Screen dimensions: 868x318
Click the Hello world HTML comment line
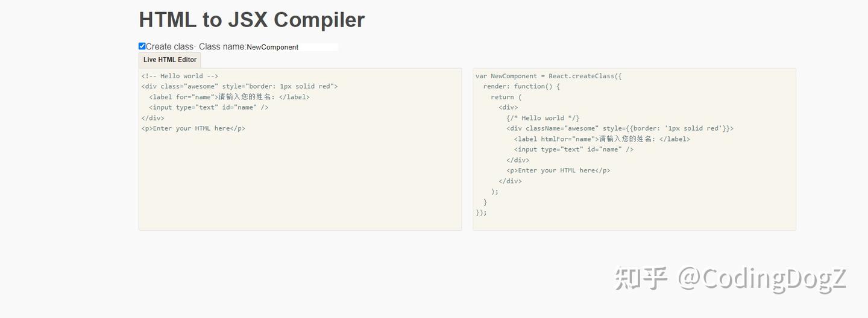(x=180, y=76)
